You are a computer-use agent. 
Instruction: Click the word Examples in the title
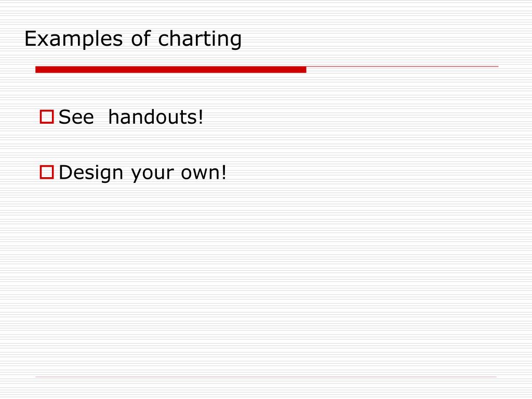tap(74, 39)
